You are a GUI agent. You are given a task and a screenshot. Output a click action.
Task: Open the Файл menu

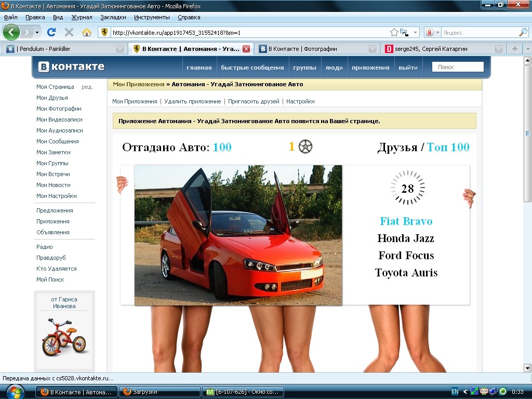tap(10, 17)
